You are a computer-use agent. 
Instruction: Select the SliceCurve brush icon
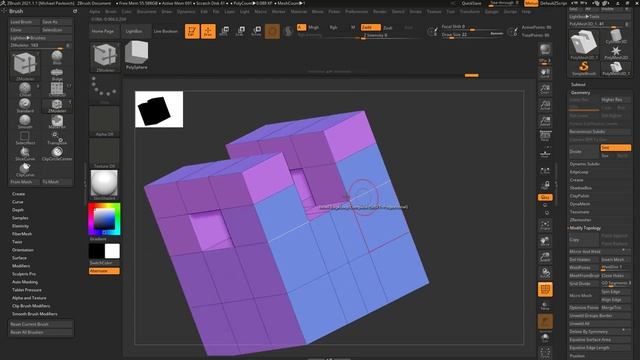click(25, 153)
